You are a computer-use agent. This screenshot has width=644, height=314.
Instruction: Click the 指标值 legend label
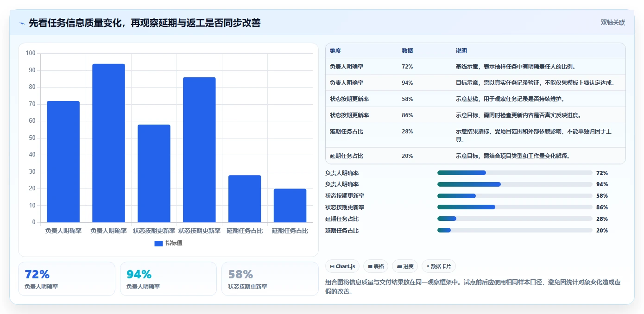pos(174,243)
